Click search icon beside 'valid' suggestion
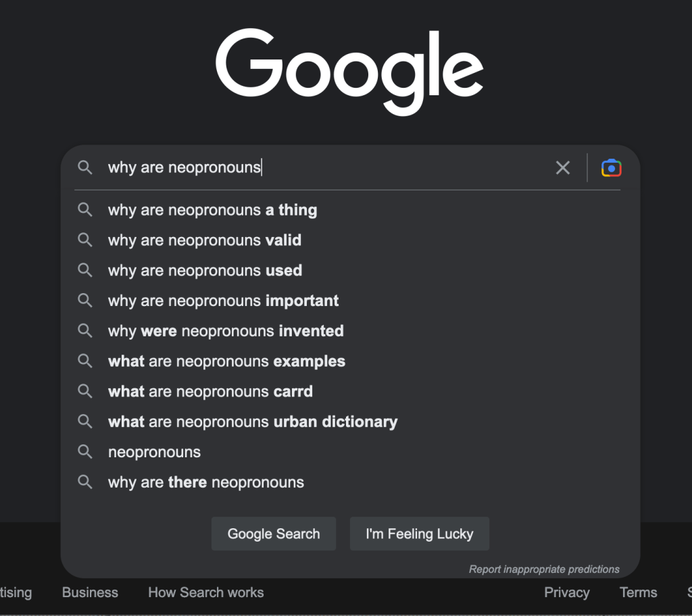 pos(85,240)
